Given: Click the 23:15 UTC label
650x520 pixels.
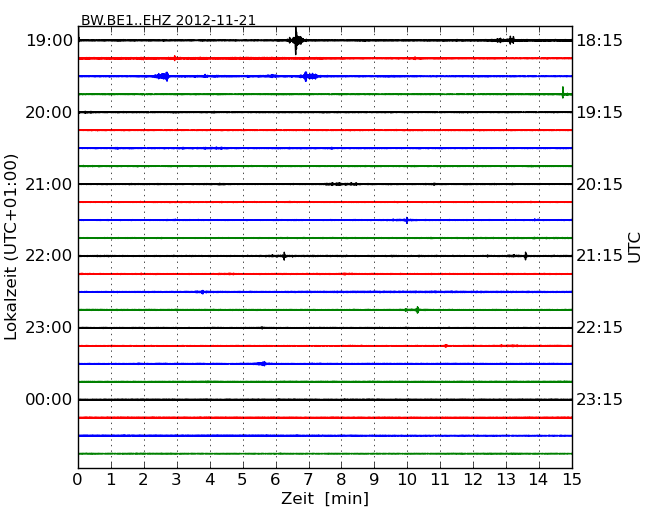Looking at the screenshot, I should point(599,399).
